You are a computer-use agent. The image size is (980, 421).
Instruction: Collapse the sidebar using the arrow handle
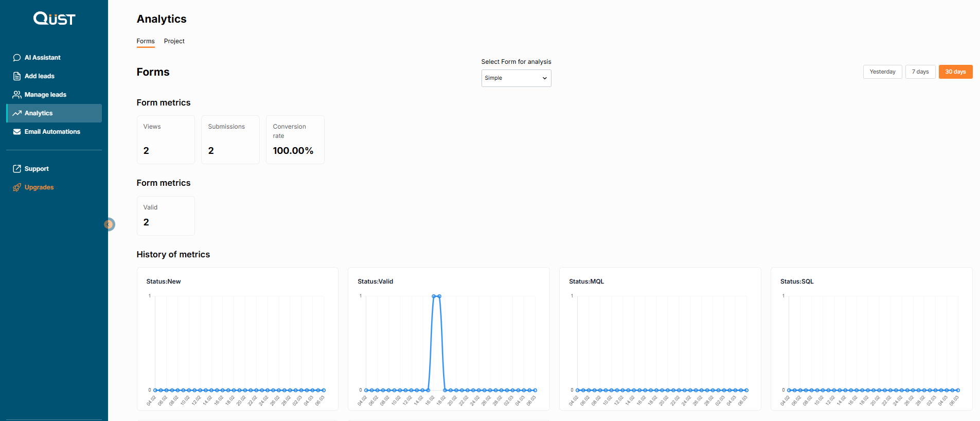pos(109,224)
